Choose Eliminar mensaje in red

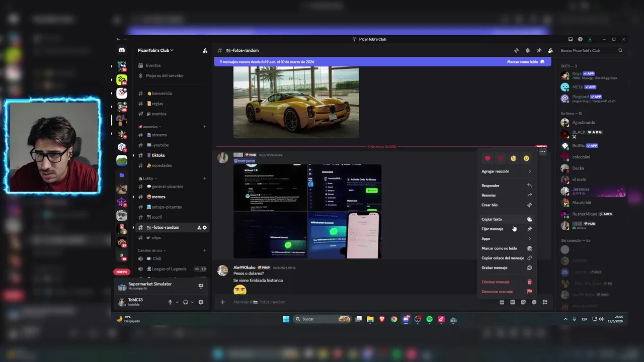click(507, 282)
